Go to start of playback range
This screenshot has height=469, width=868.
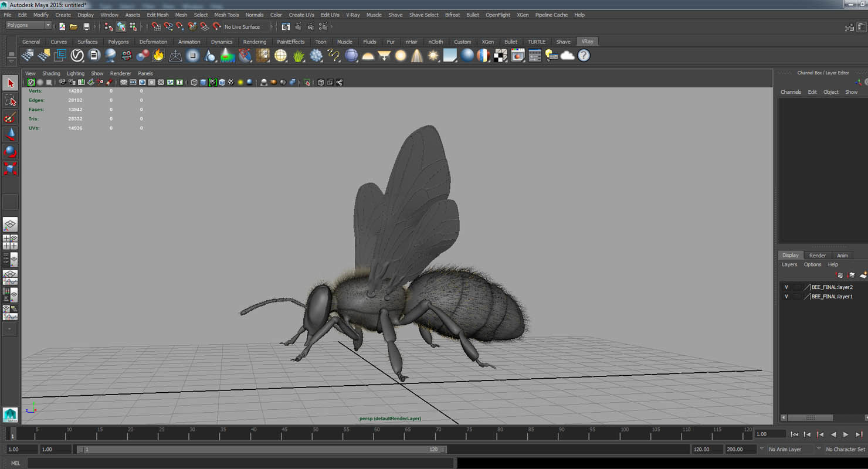click(794, 434)
